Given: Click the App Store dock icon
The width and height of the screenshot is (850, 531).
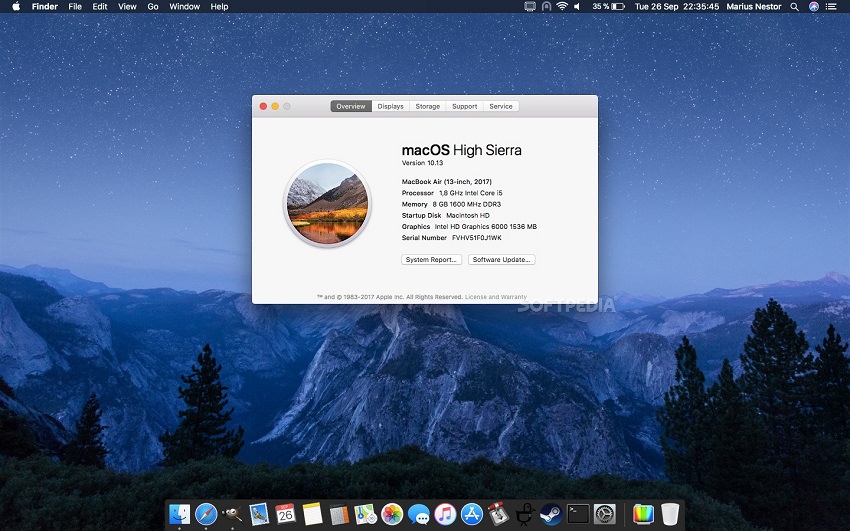Looking at the screenshot, I should (x=472, y=514).
